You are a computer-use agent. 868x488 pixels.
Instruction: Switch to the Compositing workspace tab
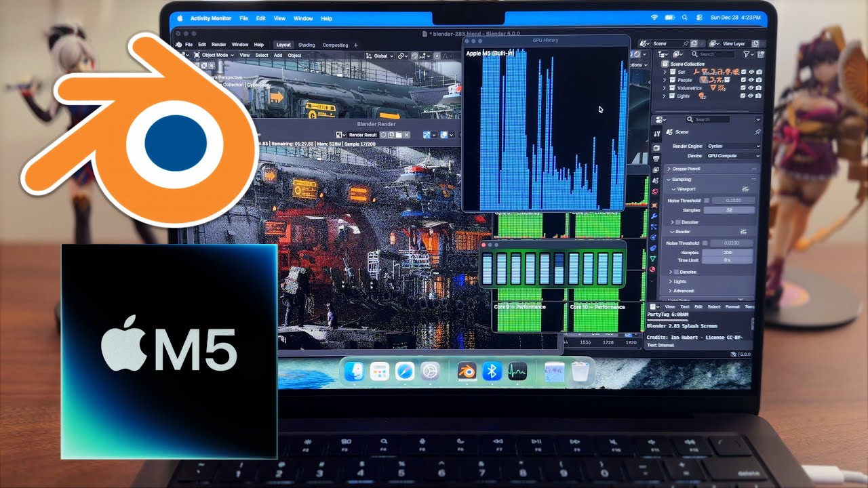pyautogui.click(x=335, y=45)
